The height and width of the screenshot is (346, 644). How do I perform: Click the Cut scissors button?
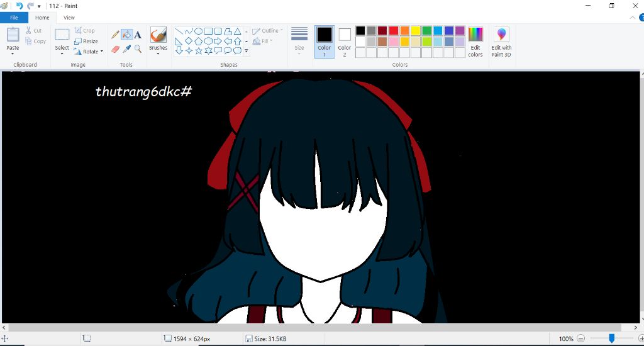click(x=34, y=30)
